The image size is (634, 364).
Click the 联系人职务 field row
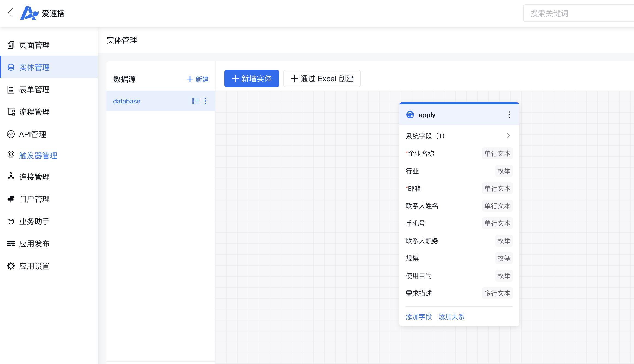pyautogui.click(x=459, y=241)
